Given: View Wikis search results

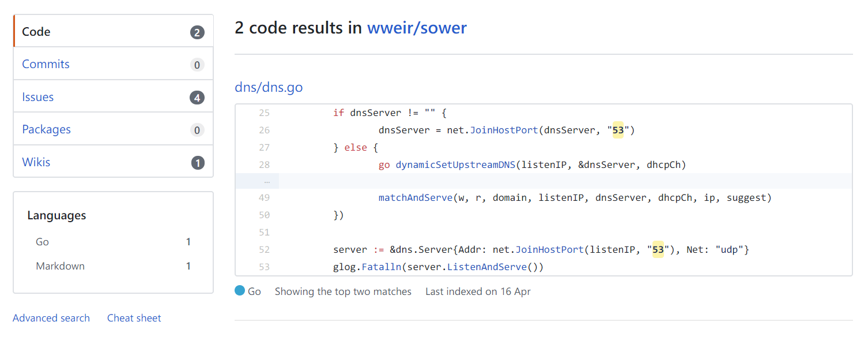Looking at the screenshot, I should tap(113, 162).
